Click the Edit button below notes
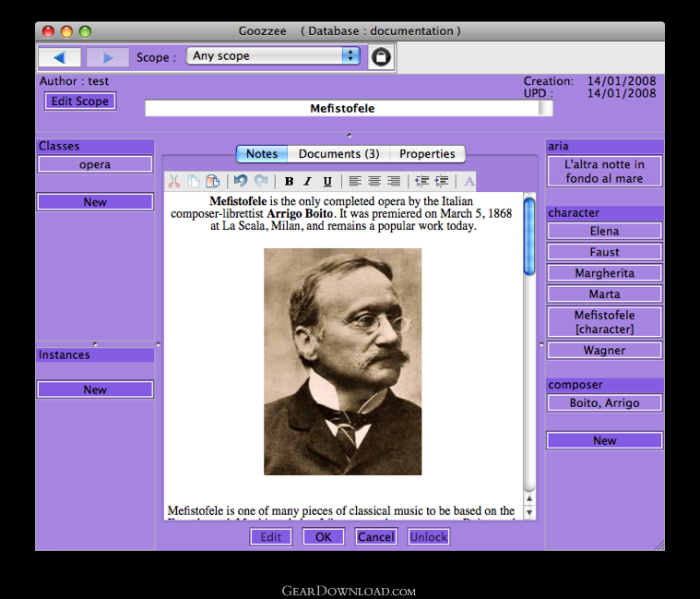700x599 pixels. pos(271,537)
